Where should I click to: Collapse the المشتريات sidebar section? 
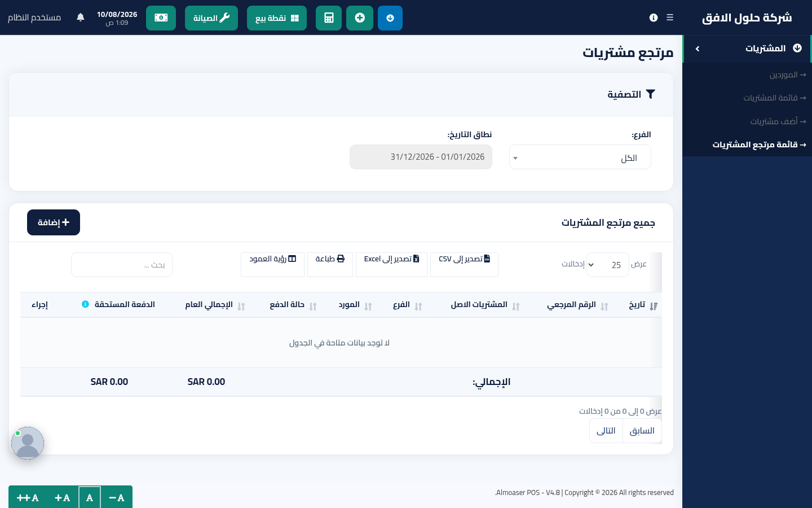747,49
